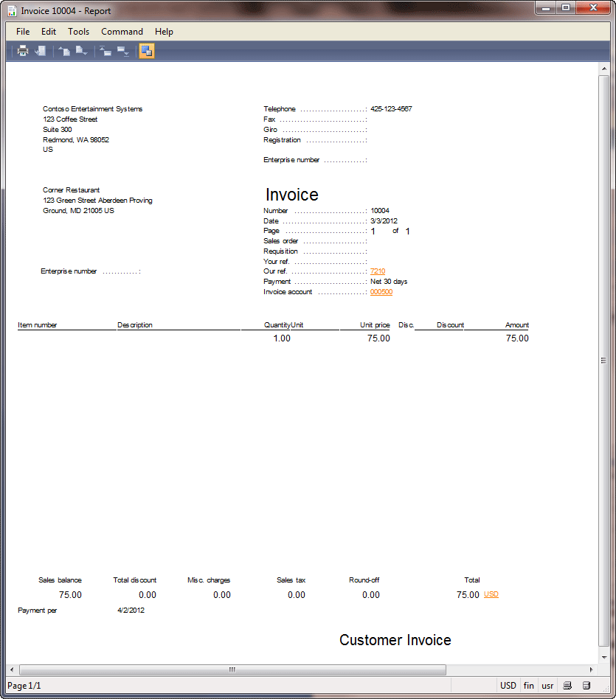The image size is (616, 699).
Task: Go to the next page using toolbar
Action: [81, 51]
